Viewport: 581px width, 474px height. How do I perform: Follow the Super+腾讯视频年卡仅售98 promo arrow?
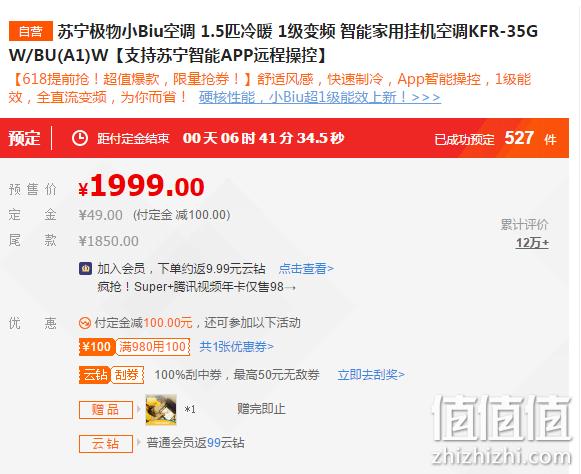(x=196, y=287)
